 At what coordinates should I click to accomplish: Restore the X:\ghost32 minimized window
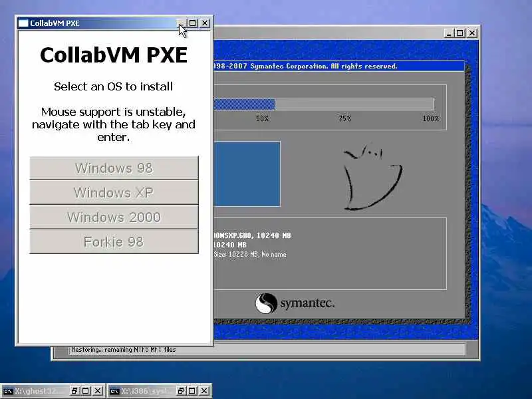74,391
